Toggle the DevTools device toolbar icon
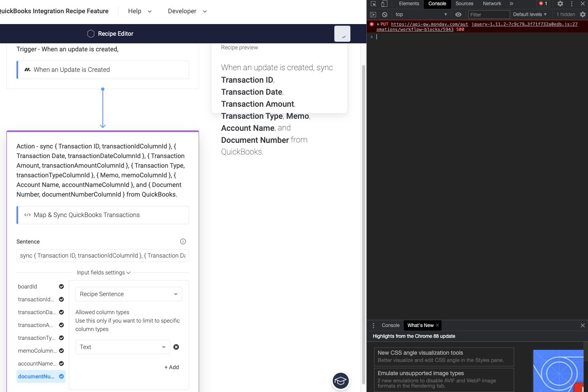588x392 pixels. [x=384, y=4]
